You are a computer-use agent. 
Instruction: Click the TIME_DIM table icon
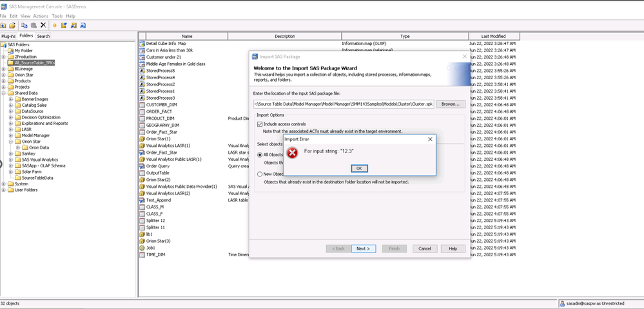click(x=142, y=254)
